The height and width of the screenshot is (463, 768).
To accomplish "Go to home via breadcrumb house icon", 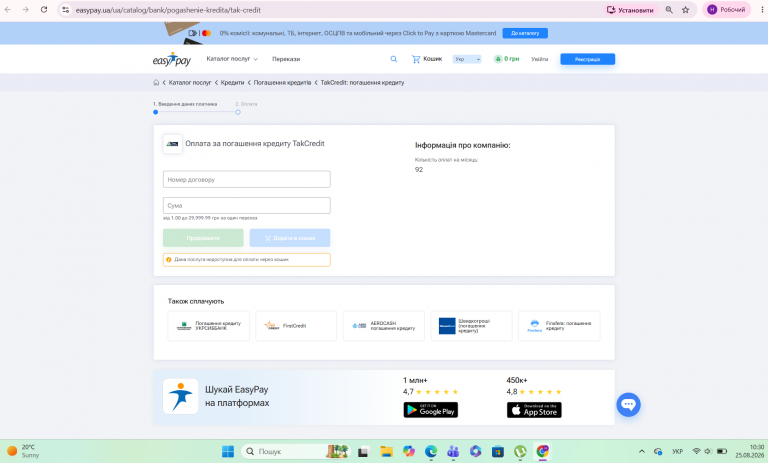I will pyautogui.click(x=156, y=82).
